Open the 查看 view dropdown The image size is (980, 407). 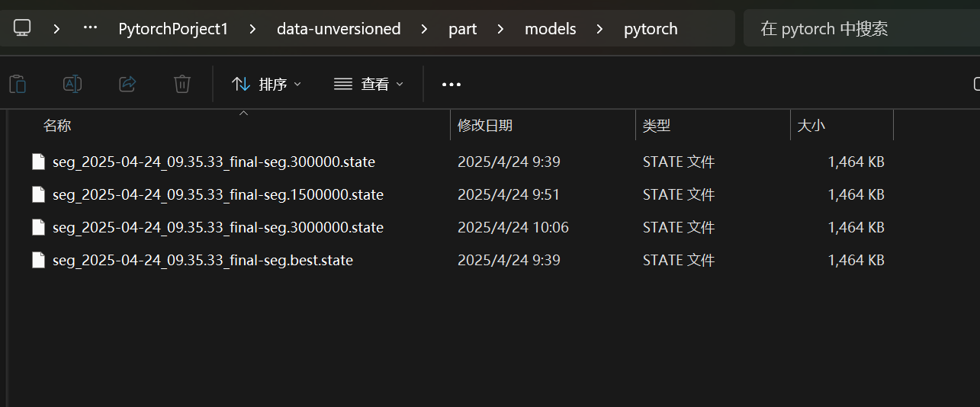tap(369, 84)
